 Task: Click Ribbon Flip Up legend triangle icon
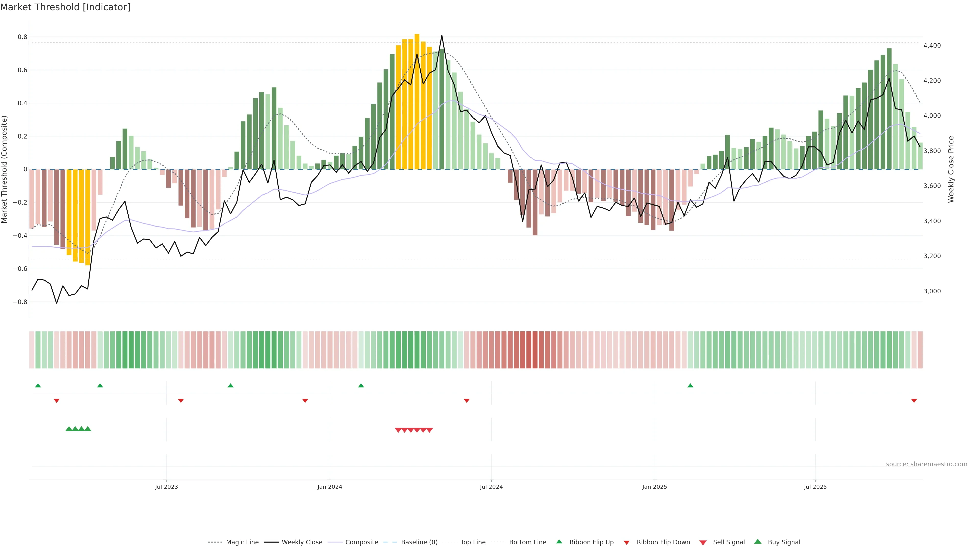[x=559, y=542]
